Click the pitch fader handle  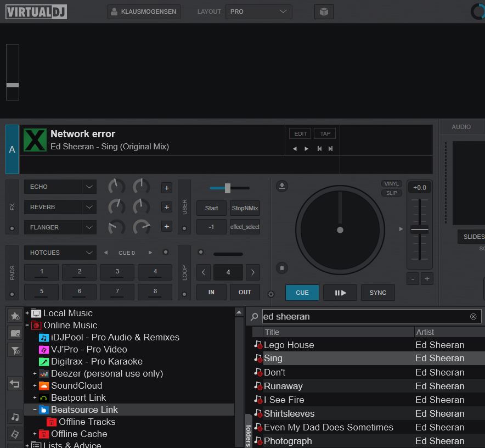click(x=419, y=229)
